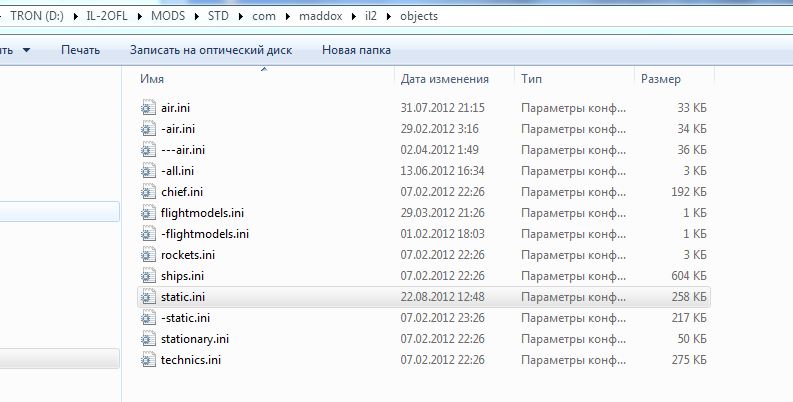Click the -air.ini file icon
This screenshot has width=793, height=402.
[148, 129]
